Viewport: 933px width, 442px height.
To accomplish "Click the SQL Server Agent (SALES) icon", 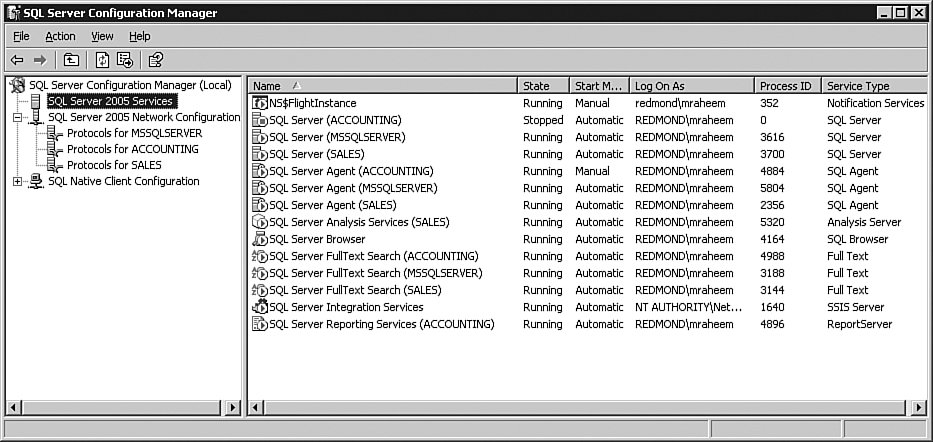I will 260,205.
